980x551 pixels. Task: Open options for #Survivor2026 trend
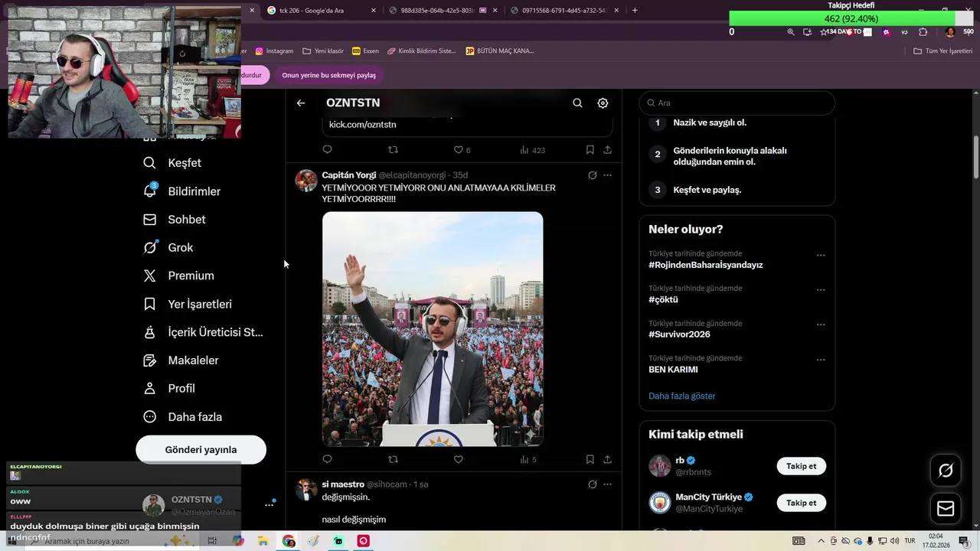click(x=821, y=325)
